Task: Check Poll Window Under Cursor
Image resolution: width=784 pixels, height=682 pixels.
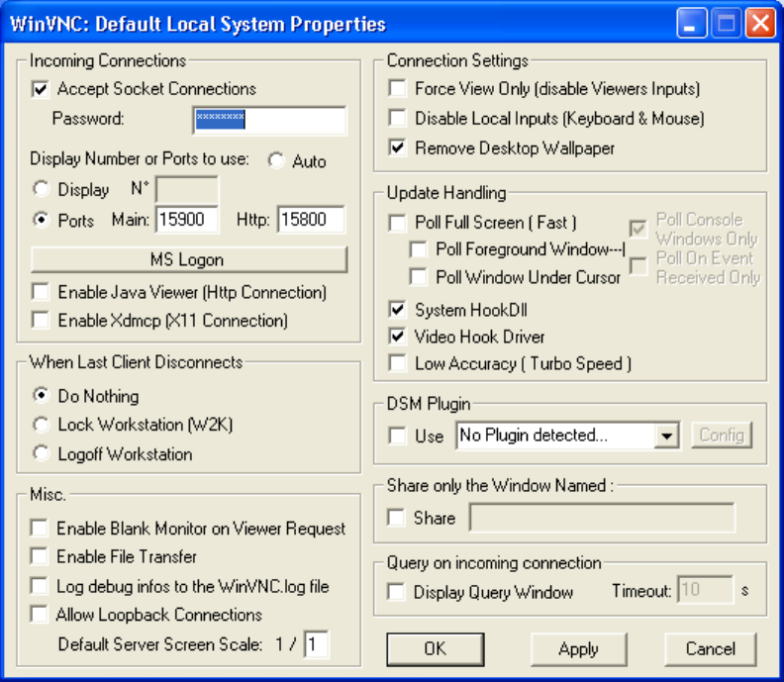Action: [418, 276]
